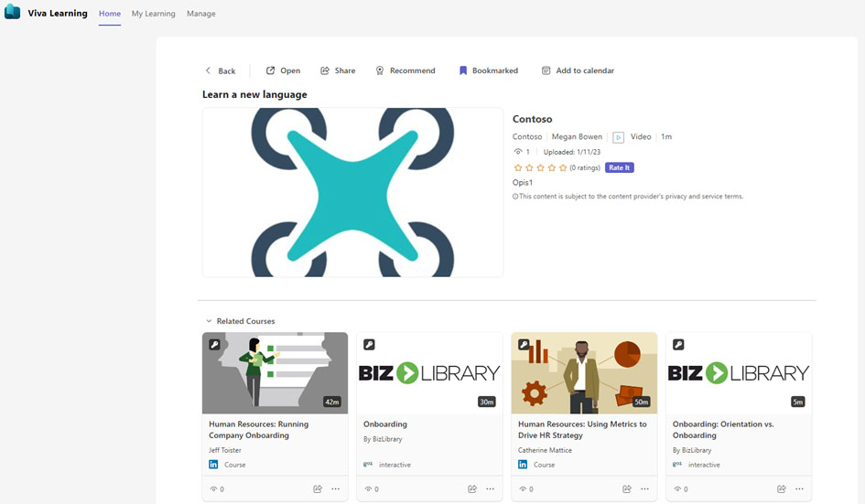Open more options menu on Using Metrics card
Screen dimensions: 865x504
click(x=645, y=489)
